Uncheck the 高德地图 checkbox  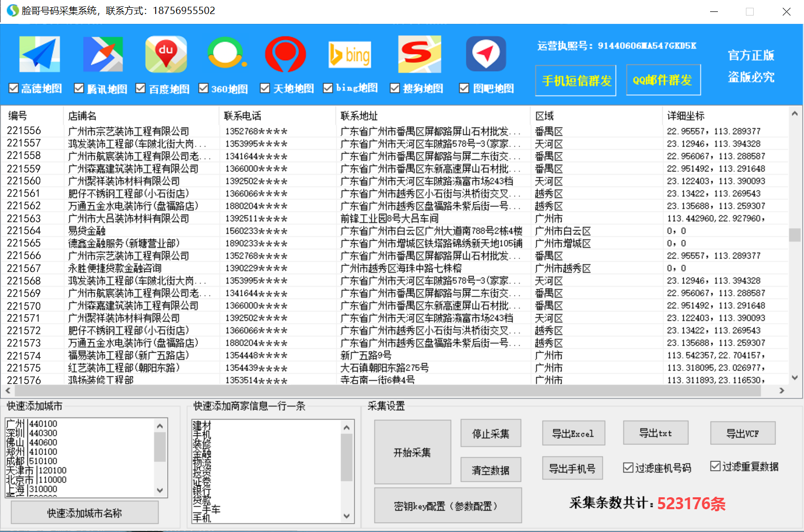14,89
